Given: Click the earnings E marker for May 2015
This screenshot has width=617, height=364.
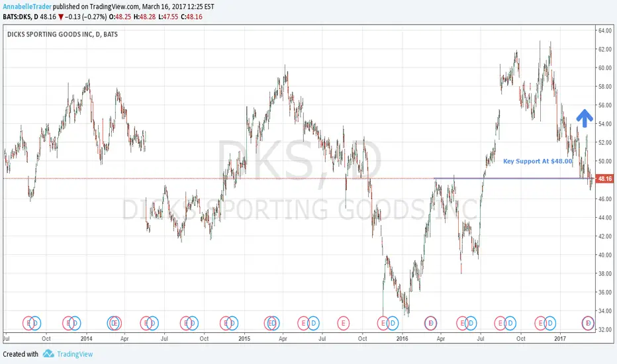Looking at the screenshot, I should [303, 323].
